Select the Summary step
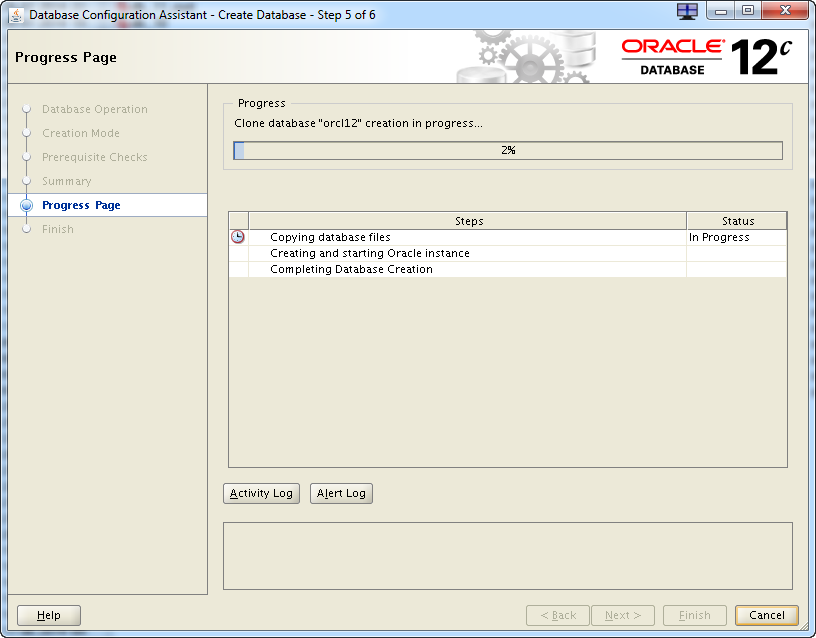The image size is (816, 638). coord(67,181)
